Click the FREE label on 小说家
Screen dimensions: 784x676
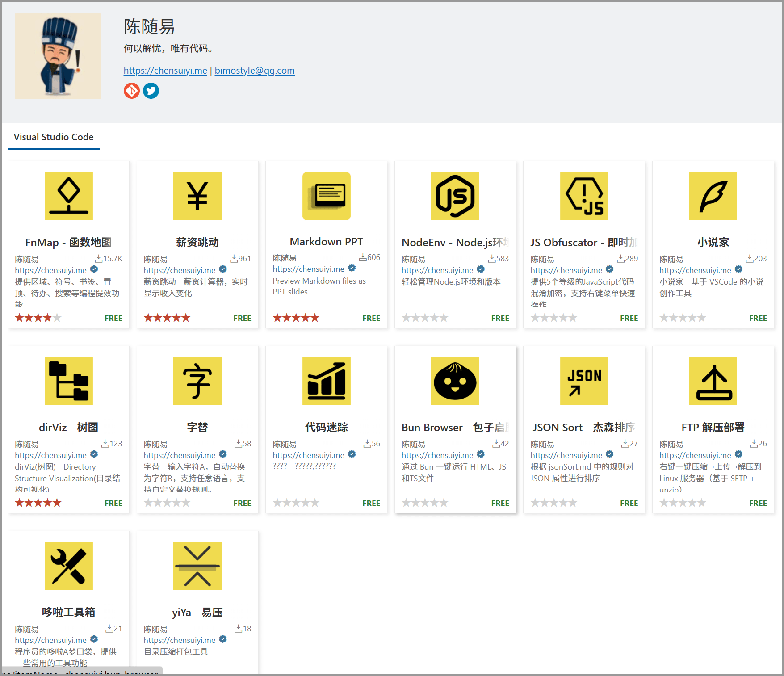[758, 319]
